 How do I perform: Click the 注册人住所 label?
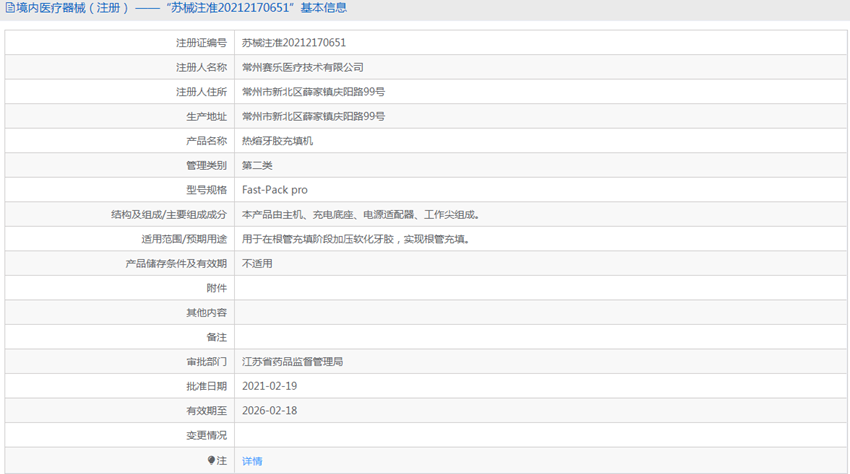(x=201, y=92)
